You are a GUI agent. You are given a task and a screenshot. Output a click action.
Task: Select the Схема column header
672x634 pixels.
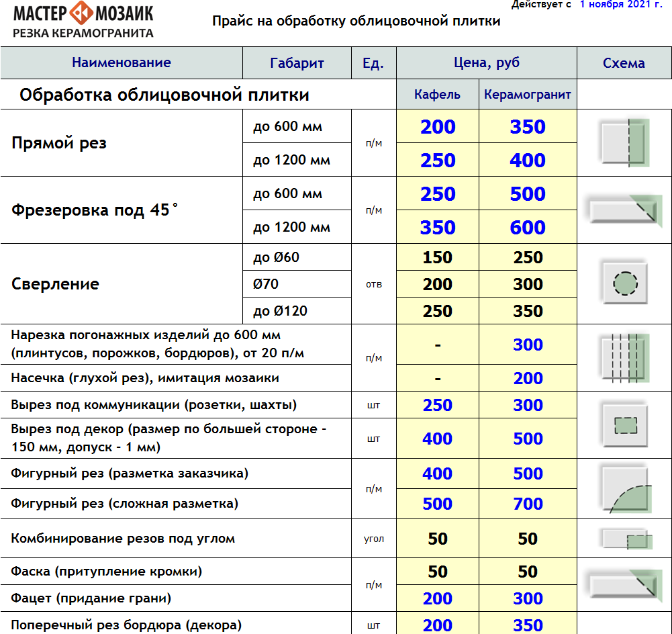click(624, 63)
